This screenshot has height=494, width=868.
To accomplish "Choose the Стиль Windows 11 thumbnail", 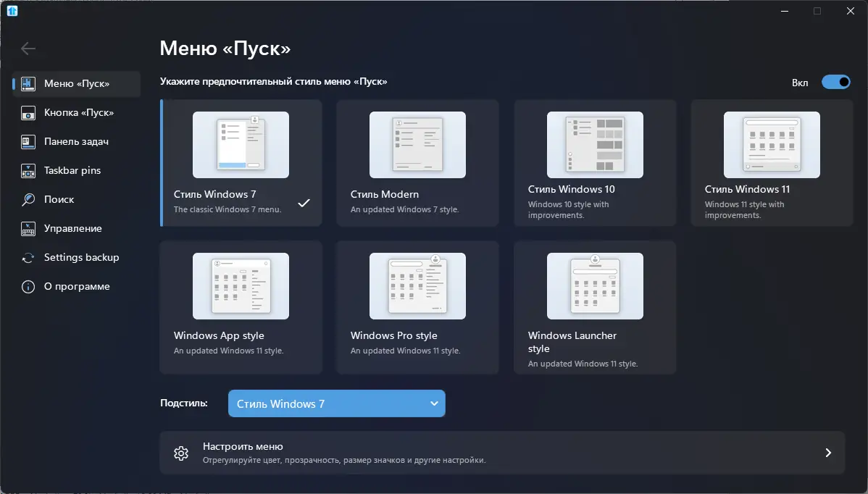I will [772, 145].
